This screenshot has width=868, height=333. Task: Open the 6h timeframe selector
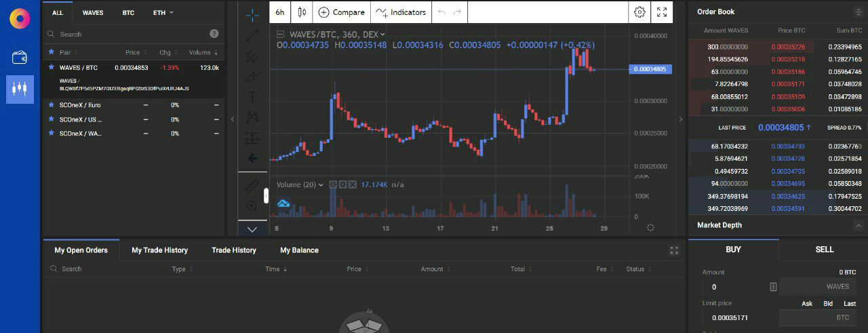(x=280, y=12)
